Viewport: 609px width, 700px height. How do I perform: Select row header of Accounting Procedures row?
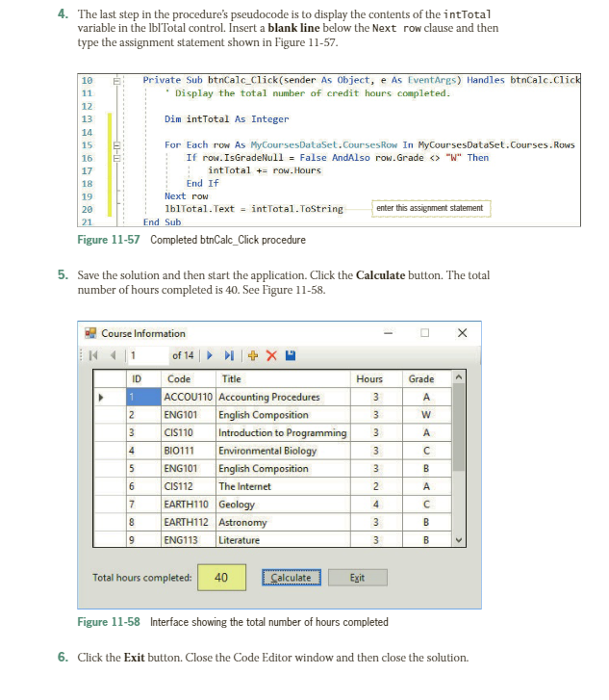tap(110, 397)
